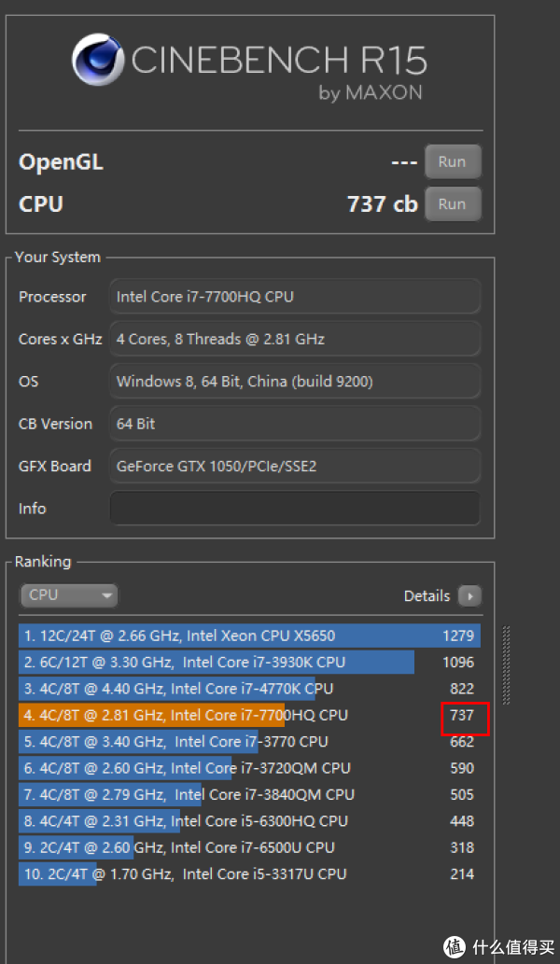Select ranking row Intel Xeon CPU X5650

[249, 636]
